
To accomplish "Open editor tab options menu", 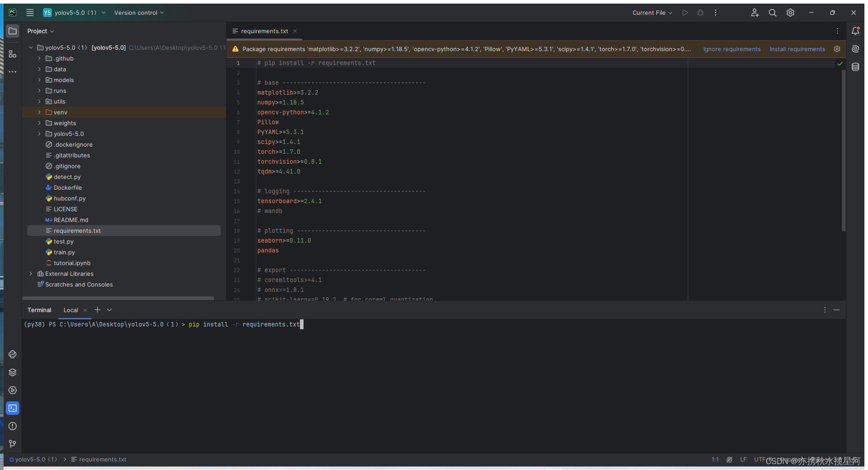I will coord(838,31).
